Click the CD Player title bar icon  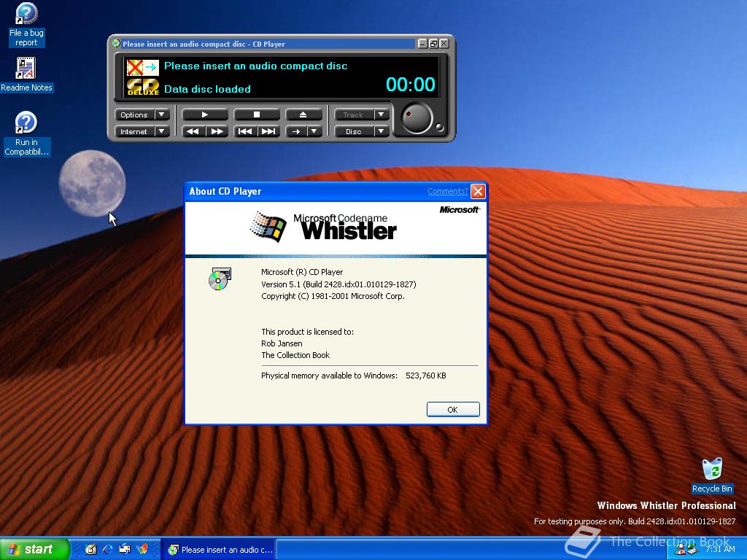[116, 43]
